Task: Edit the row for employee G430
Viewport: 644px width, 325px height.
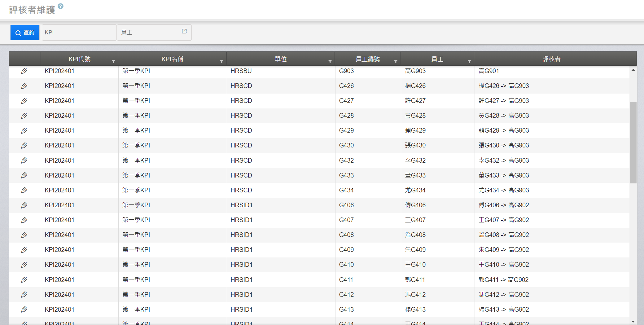Action: [24, 145]
